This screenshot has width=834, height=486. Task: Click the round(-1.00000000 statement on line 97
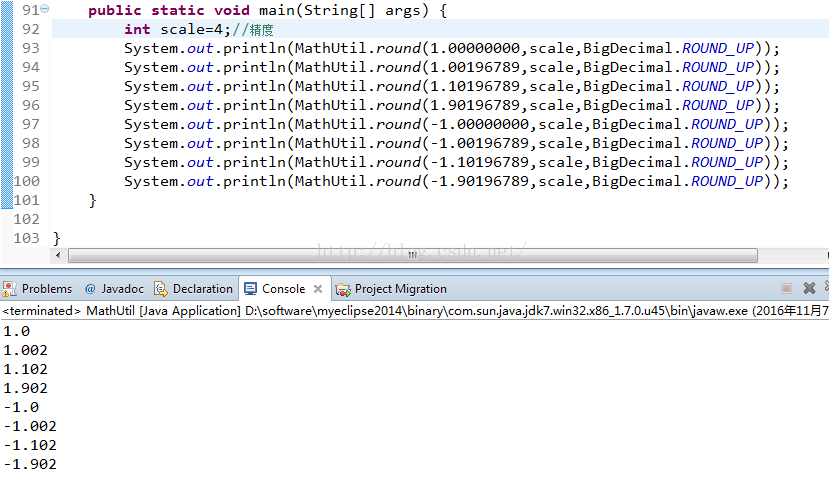click(x=456, y=124)
